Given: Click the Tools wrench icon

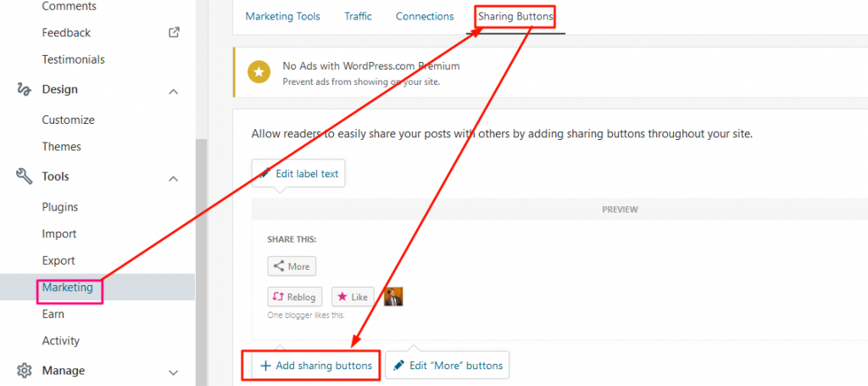Looking at the screenshot, I should click(23, 176).
